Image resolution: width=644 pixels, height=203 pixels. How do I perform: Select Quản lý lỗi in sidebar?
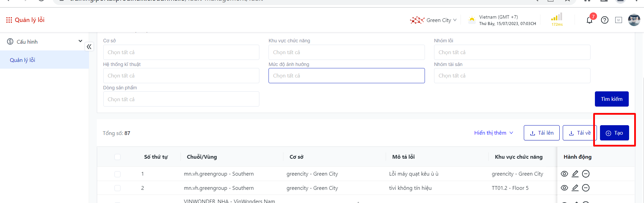click(22, 60)
